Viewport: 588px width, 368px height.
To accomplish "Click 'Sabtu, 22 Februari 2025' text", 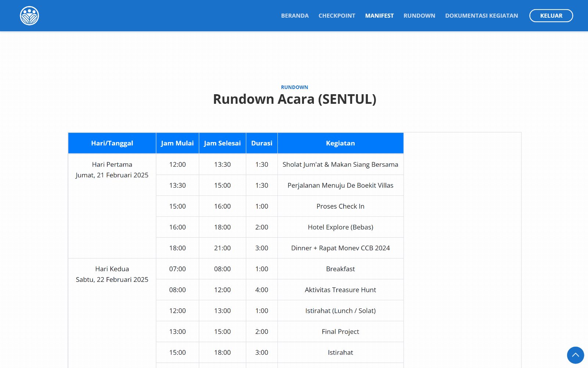I will (112, 280).
